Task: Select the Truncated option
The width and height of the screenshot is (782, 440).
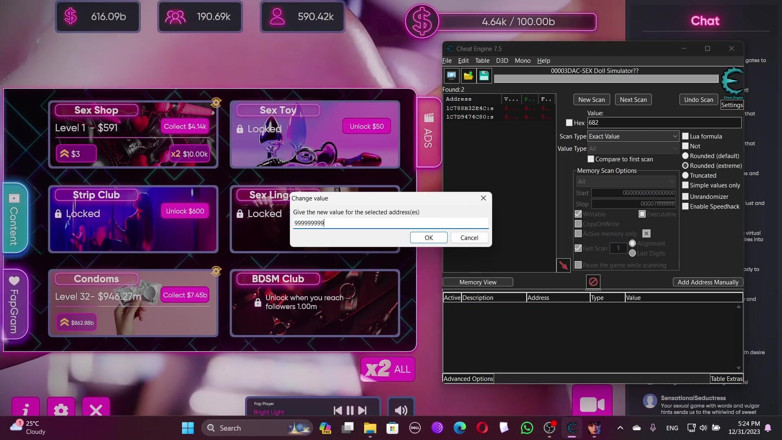Action: coord(685,175)
